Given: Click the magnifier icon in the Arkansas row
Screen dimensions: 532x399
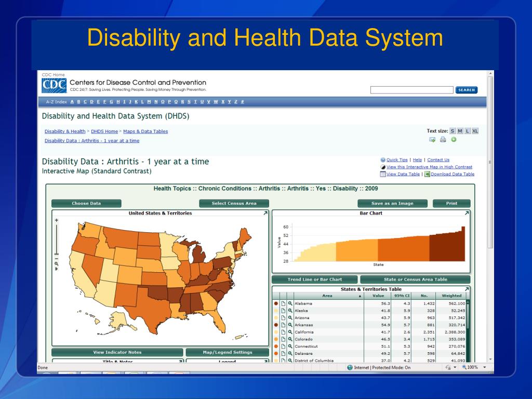Looking at the screenshot, I should 290,325.
